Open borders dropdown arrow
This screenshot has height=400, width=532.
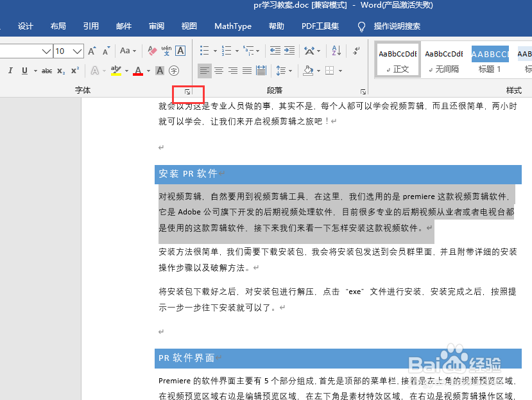tap(340, 71)
